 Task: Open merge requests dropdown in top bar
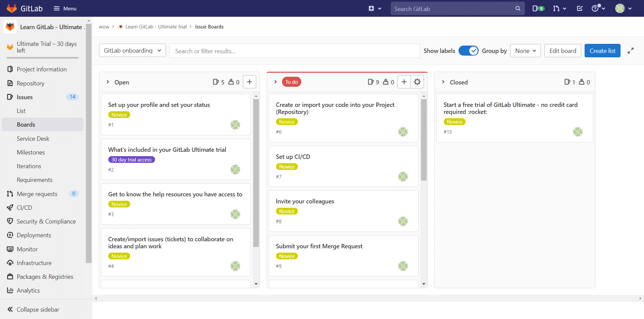click(559, 8)
